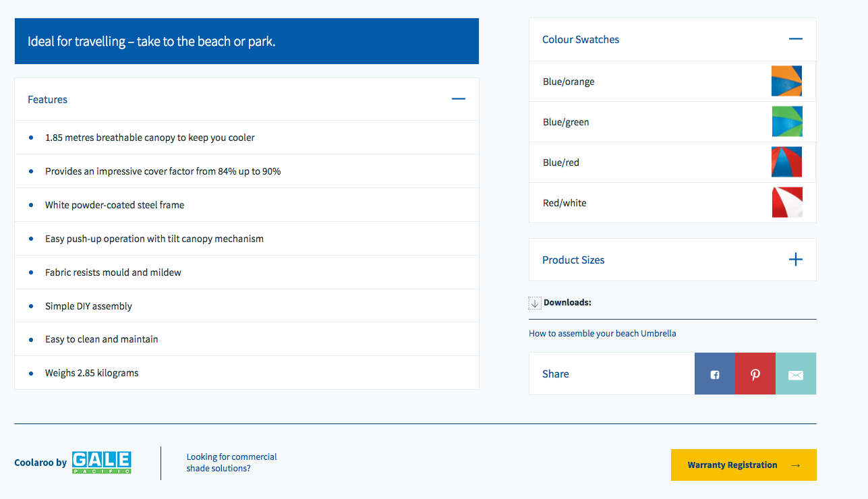Open 'How to assemble your beach Umbrella' download

click(x=602, y=334)
